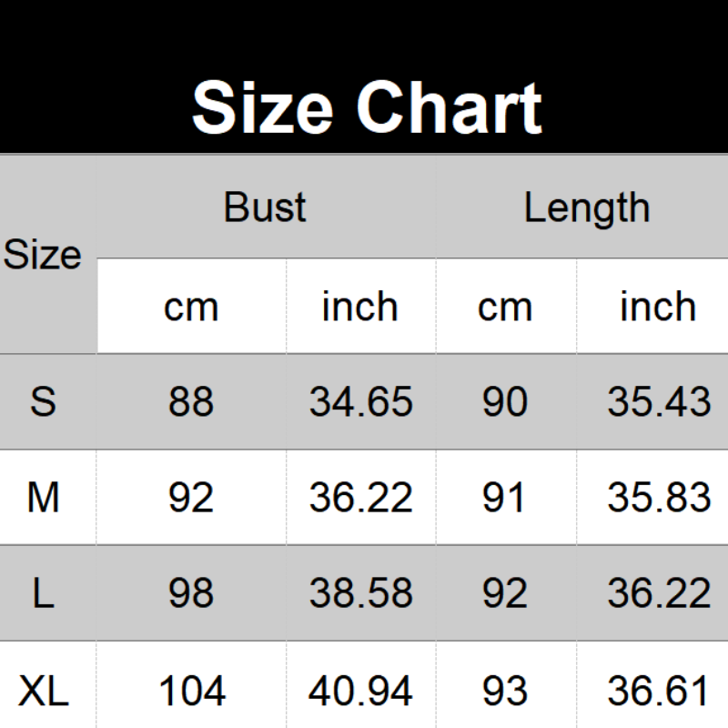The height and width of the screenshot is (728, 728).
Task: Click the 36.61 length inch value
Action: [x=659, y=692]
